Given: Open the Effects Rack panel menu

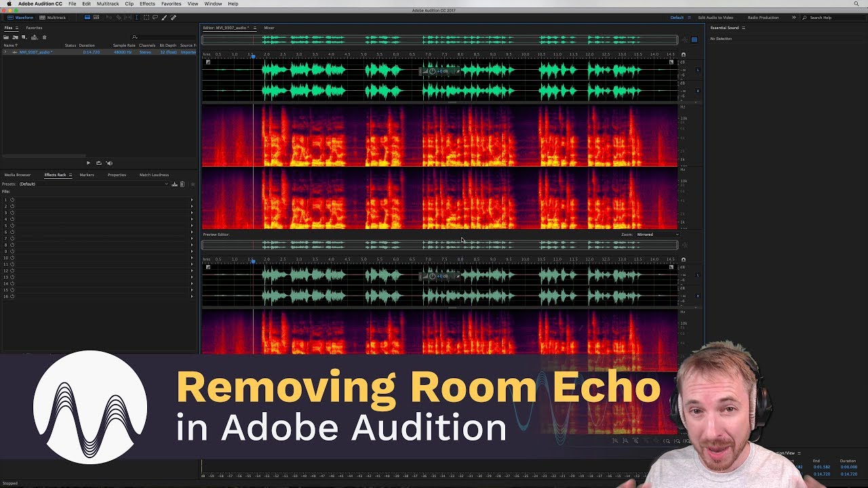Looking at the screenshot, I should pos(70,175).
